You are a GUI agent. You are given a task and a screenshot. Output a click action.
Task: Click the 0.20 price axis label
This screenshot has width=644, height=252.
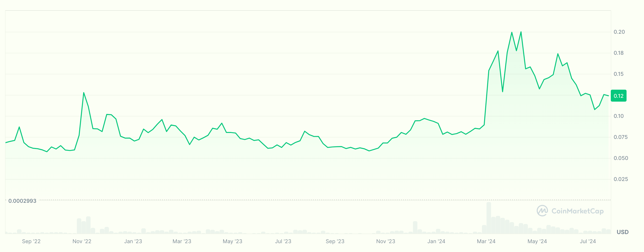(619, 32)
